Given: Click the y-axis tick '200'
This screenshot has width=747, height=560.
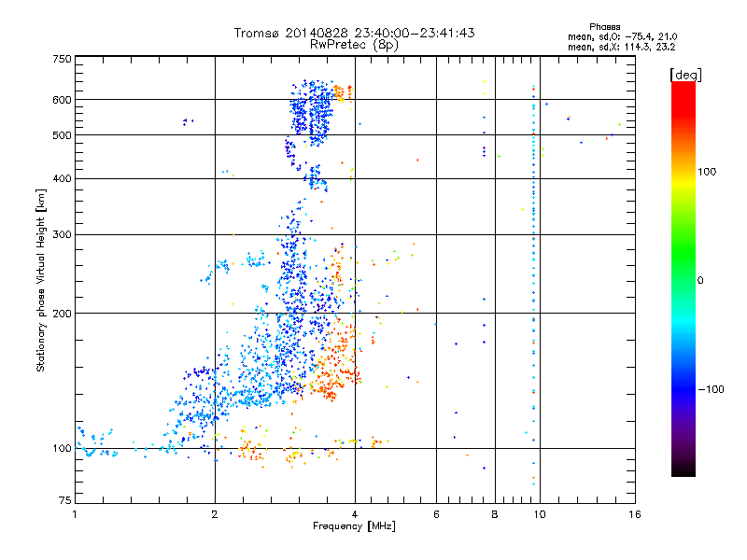Looking at the screenshot, I should [x=62, y=314].
